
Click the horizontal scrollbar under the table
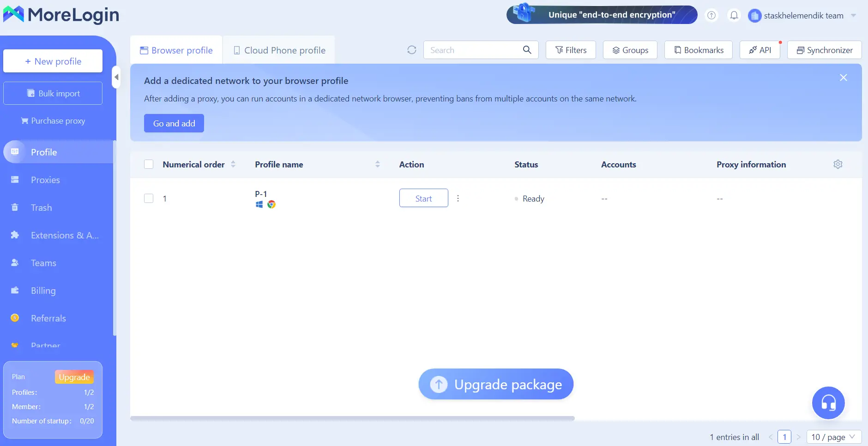pos(352,418)
